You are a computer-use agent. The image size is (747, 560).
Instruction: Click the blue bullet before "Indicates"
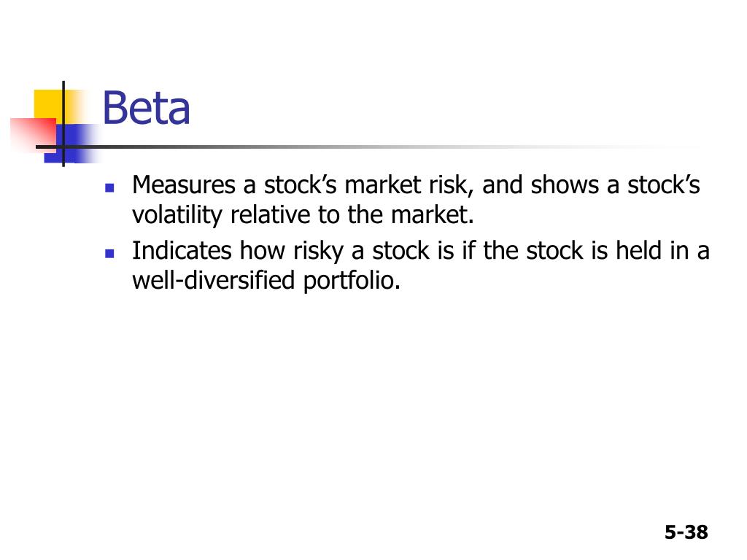[109, 253]
